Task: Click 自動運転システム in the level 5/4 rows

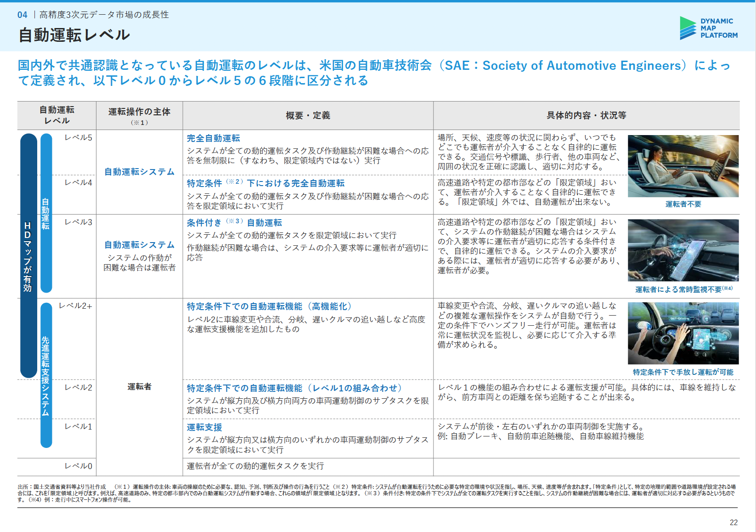Action: [x=139, y=172]
